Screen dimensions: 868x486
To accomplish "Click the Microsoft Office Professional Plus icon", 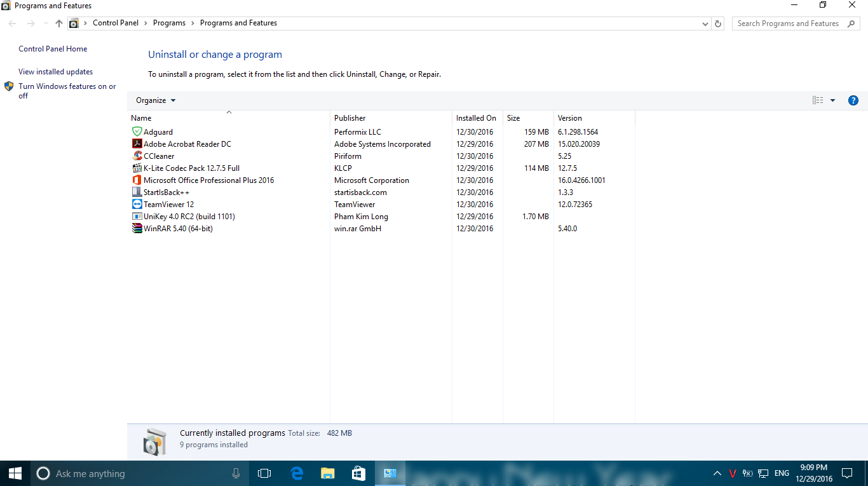I will point(137,180).
